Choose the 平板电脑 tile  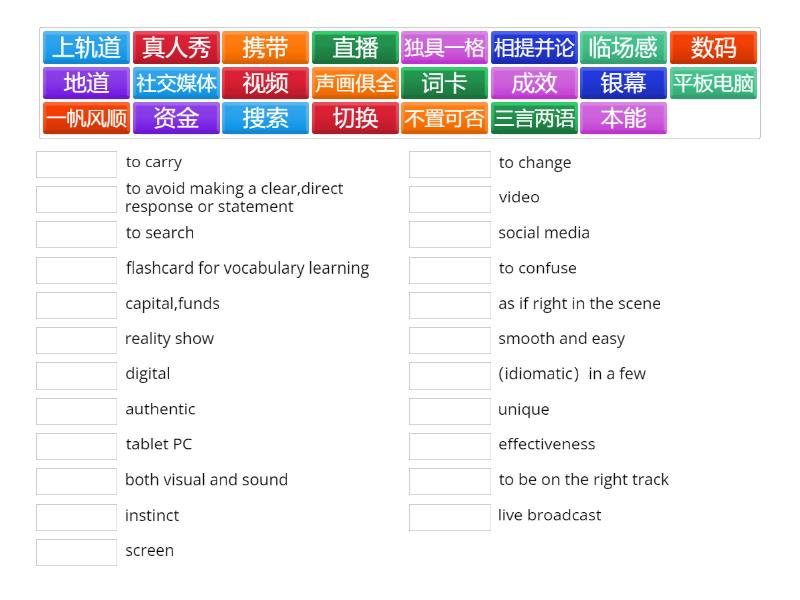tap(713, 83)
